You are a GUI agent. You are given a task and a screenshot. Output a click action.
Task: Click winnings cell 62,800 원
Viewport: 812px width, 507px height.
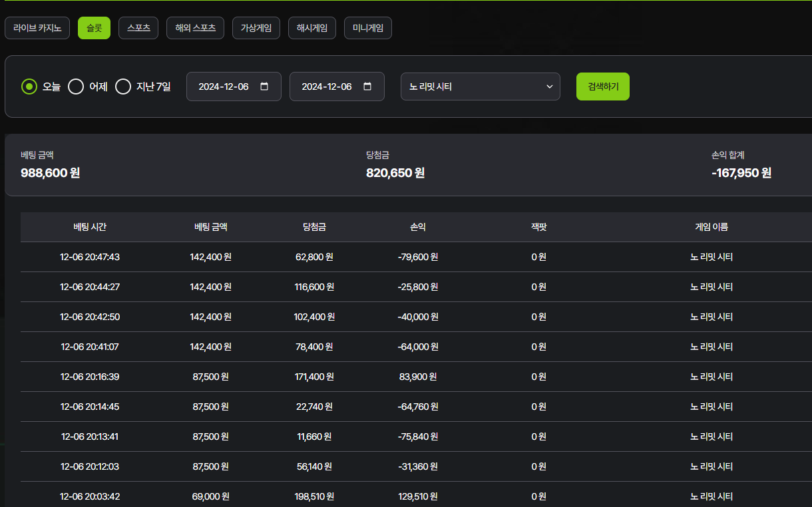[314, 257]
